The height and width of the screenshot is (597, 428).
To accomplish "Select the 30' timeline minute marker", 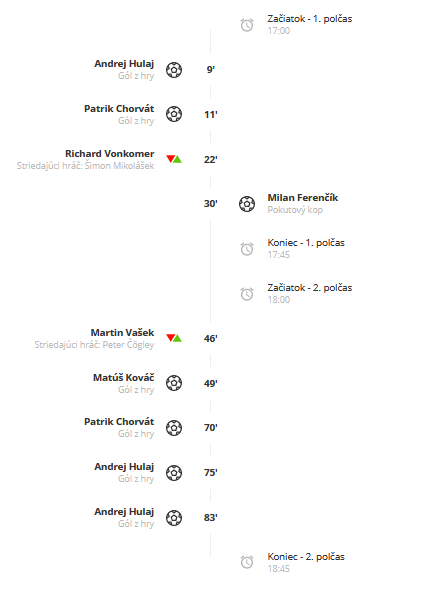I will tap(211, 204).
